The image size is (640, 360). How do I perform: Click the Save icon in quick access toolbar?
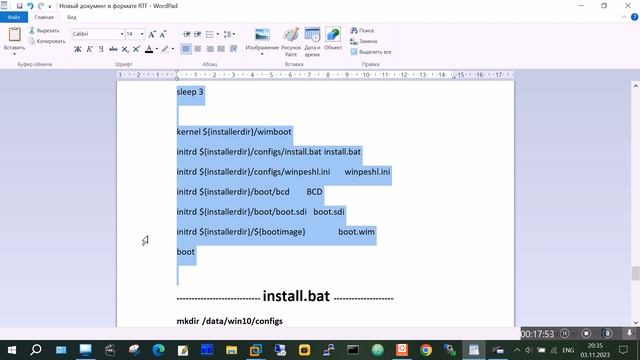tap(19, 6)
